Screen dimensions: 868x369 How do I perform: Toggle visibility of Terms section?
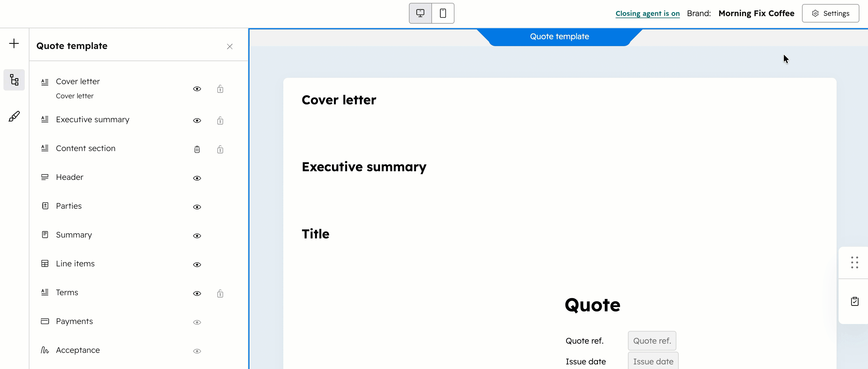[197, 293]
